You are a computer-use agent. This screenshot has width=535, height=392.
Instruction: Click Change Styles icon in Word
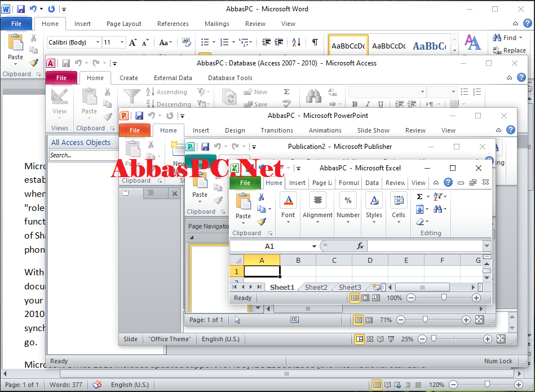pyautogui.click(x=472, y=43)
